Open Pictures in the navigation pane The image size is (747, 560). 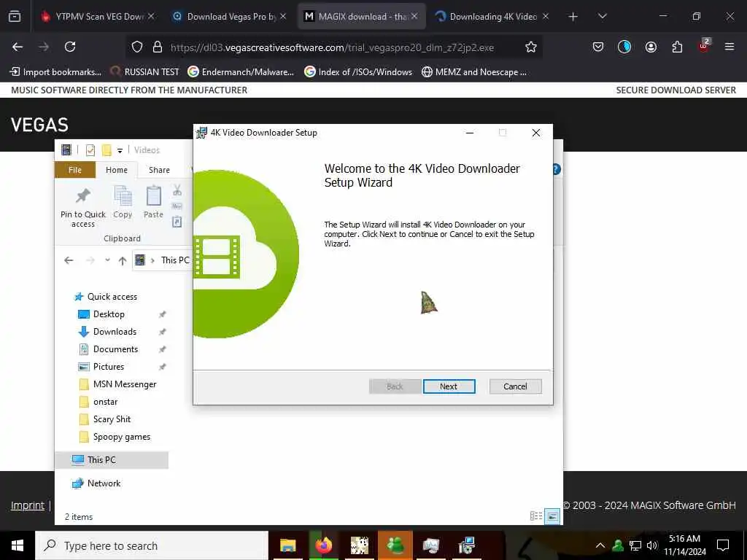click(101, 367)
